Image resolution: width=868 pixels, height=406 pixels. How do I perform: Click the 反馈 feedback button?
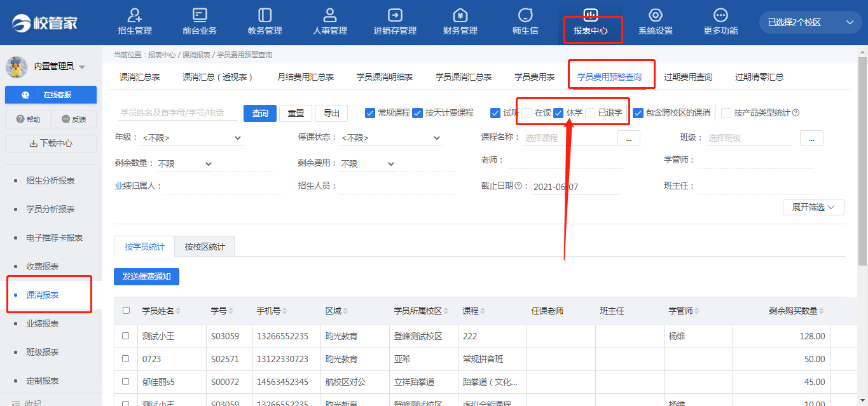pyautogui.click(x=74, y=119)
